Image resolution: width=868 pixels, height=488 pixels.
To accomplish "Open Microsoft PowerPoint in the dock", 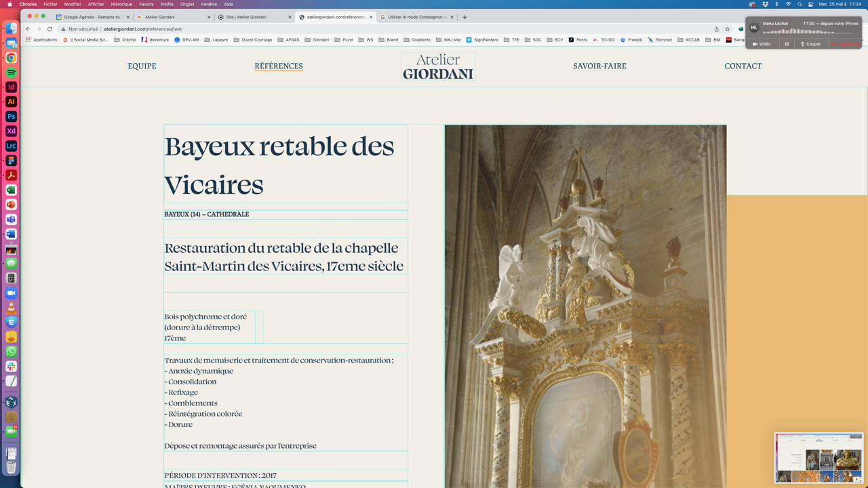I will (11, 205).
